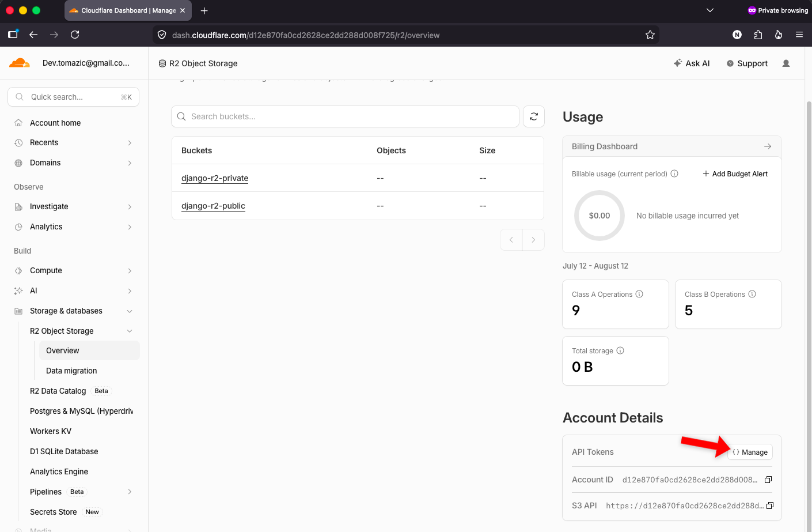Image resolution: width=812 pixels, height=532 pixels.
Task: Expand the Pipelines section
Action: point(130,492)
